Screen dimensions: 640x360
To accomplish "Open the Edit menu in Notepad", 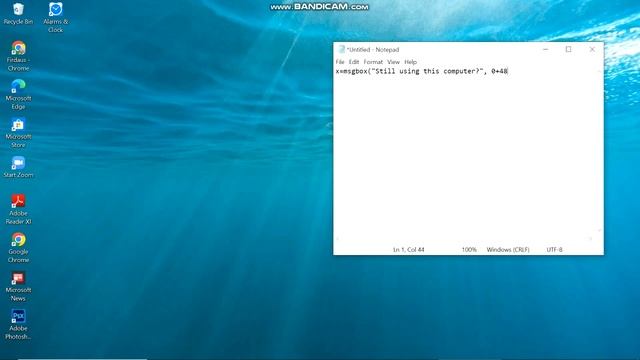I will 354,62.
